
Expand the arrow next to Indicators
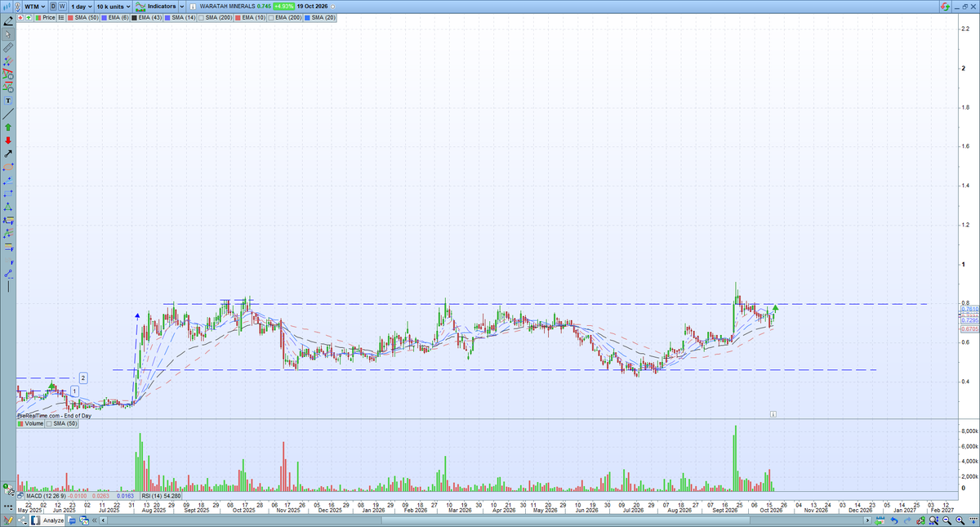coord(182,6)
